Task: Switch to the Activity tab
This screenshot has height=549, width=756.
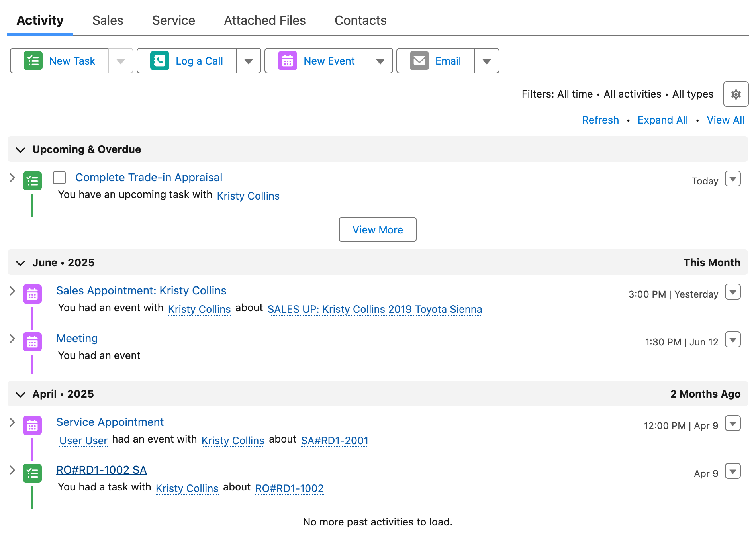Action: pyautogui.click(x=40, y=20)
